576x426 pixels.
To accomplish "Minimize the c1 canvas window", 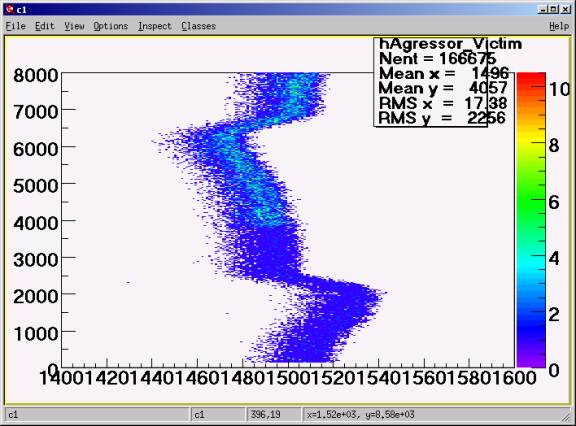I will click(543, 10).
